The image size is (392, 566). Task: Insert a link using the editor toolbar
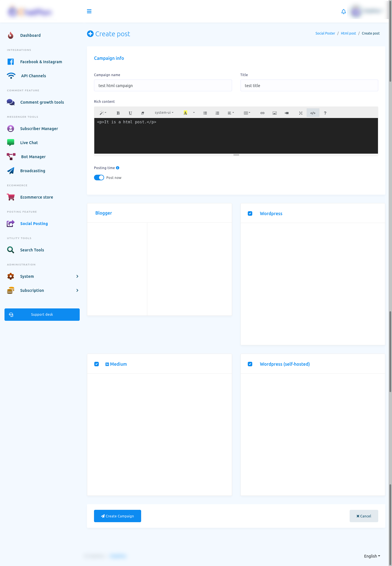click(x=262, y=113)
